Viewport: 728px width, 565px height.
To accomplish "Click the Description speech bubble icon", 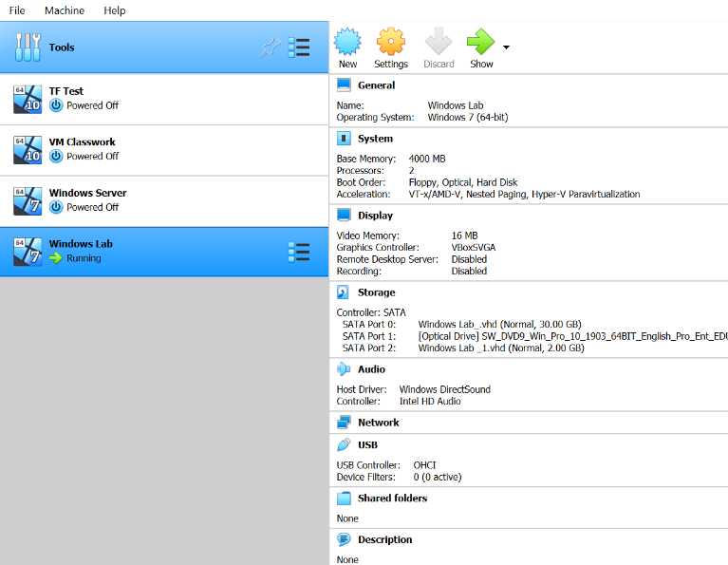I will (344, 539).
